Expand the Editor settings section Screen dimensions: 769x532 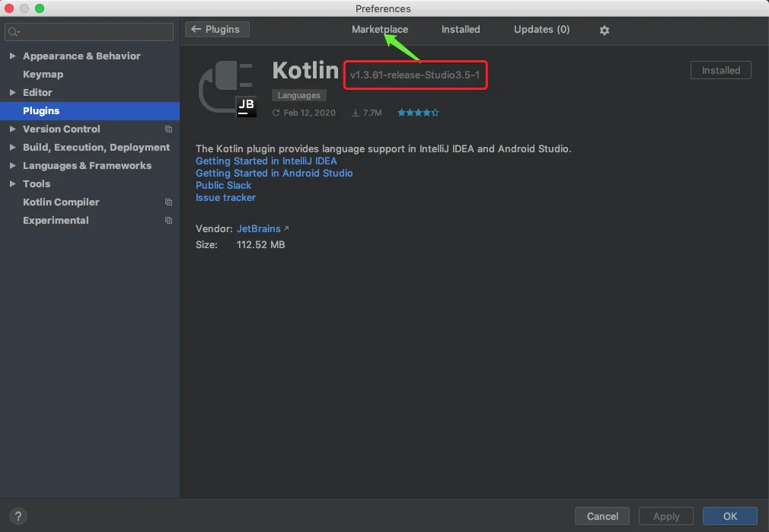pos(12,92)
